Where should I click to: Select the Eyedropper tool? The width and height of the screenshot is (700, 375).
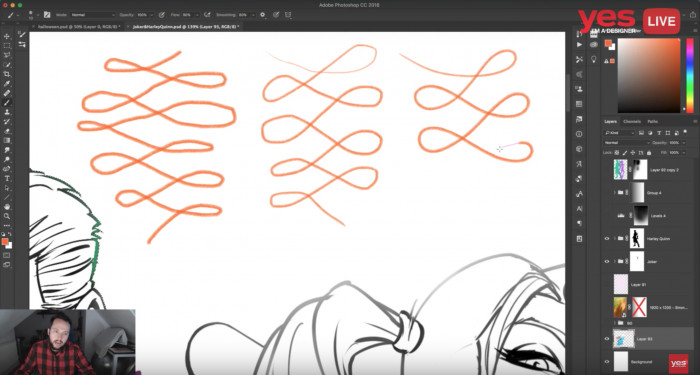(7, 83)
